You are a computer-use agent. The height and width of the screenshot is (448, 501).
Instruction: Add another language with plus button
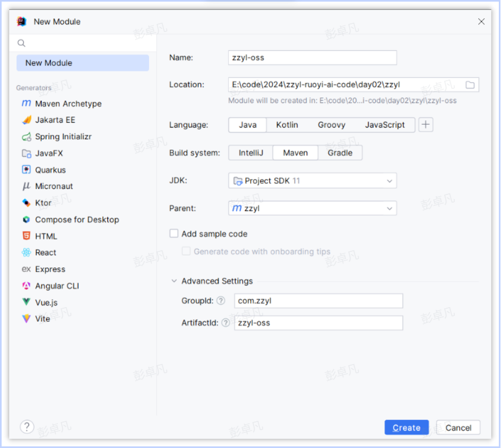[x=426, y=125]
